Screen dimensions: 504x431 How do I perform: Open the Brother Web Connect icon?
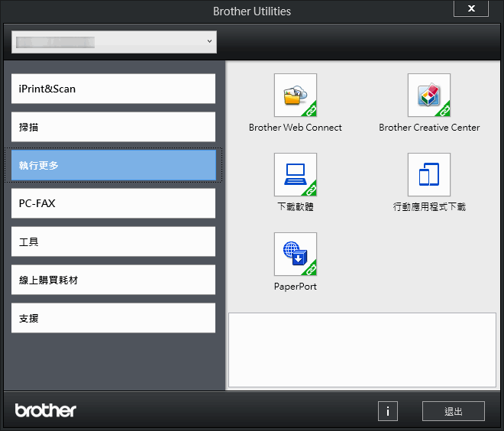tap(295, 96)
